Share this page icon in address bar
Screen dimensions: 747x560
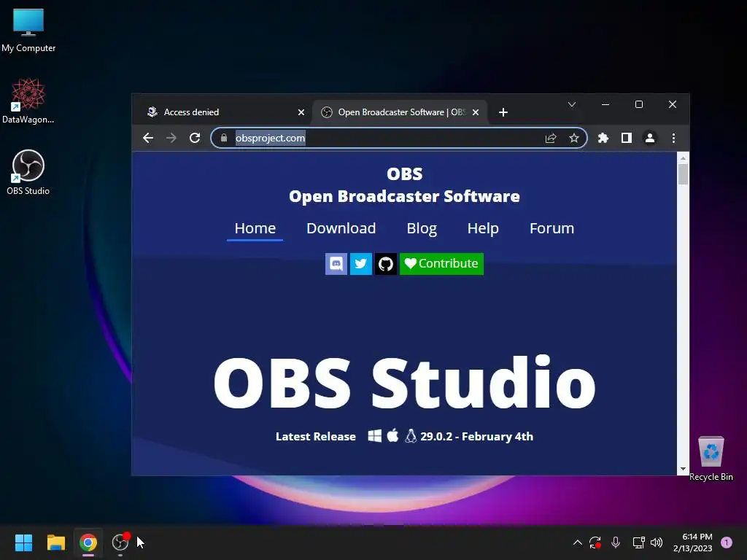pos(551,138)
